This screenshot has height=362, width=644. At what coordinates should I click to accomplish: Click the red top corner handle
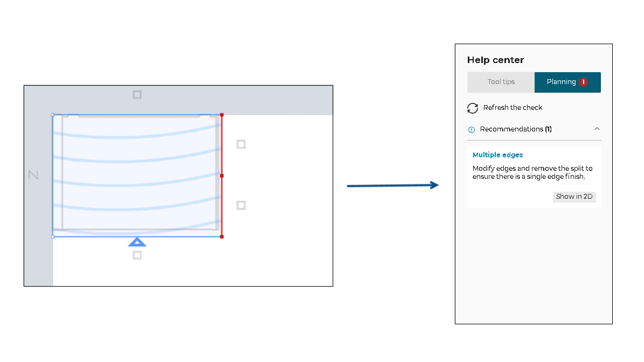click(221, 115)
